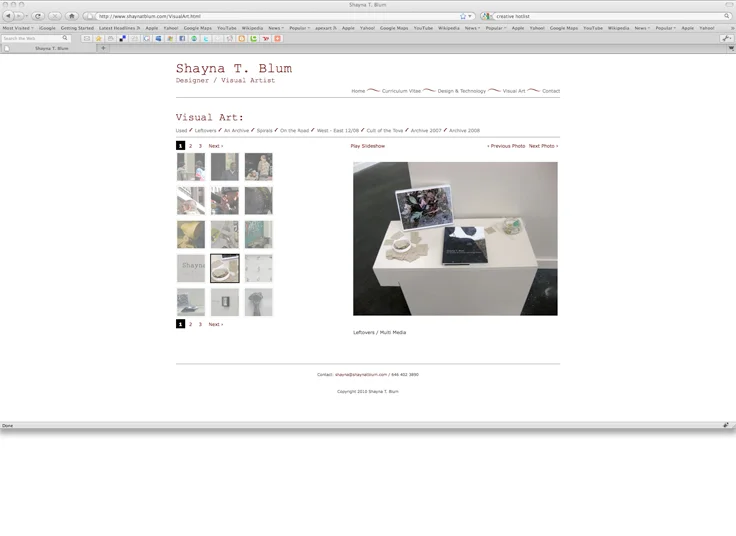This screenshot has height=536, width=736.
Task: Go to the Previous Photo link
Action: click(x=506, y=146)
